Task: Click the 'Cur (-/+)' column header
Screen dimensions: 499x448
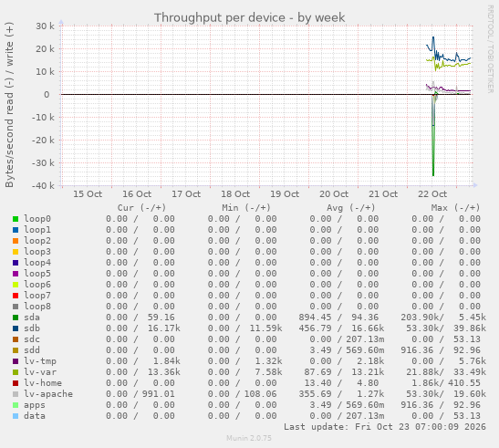Action: [141, 208]
